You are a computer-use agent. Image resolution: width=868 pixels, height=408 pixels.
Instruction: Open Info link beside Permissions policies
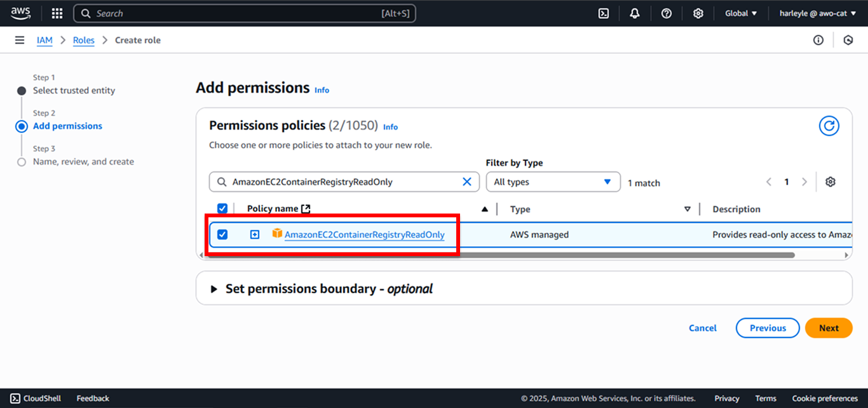pos(391,127)
